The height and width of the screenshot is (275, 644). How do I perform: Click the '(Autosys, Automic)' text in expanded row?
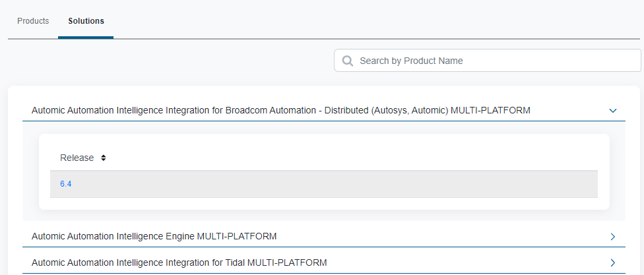tap(410, 110)
